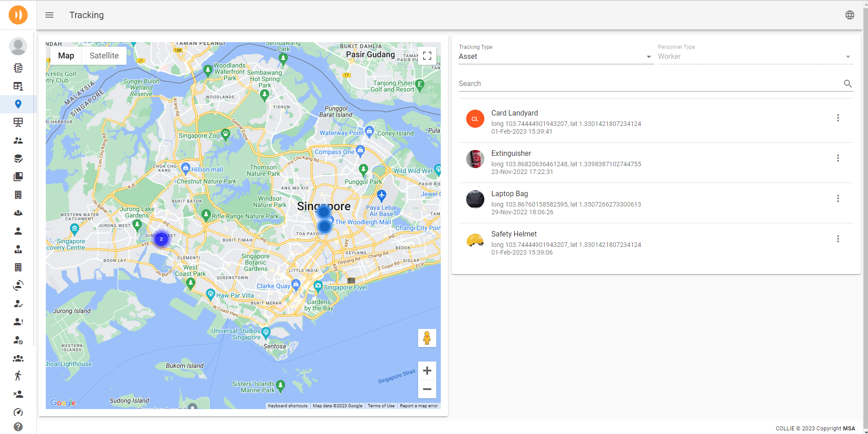868x434 pixels.
Task: Click Report a map error link
Action: pos(419,406)
